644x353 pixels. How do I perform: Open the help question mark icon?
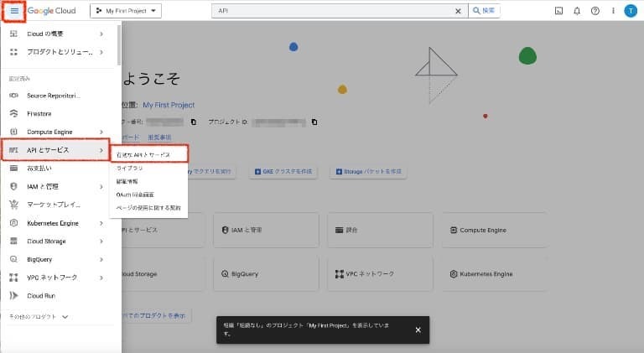[x=595, y=12]
